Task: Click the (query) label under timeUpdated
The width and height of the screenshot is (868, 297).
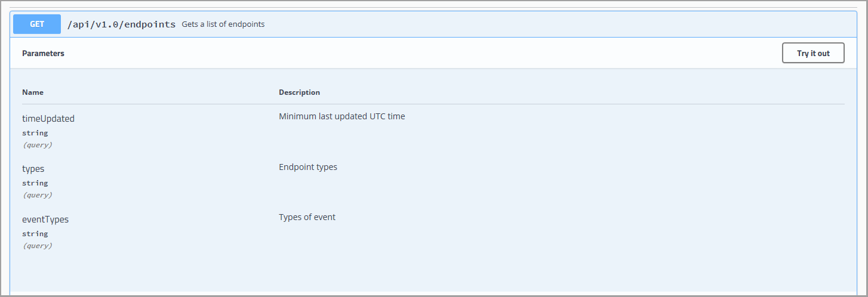Action: 37,145
